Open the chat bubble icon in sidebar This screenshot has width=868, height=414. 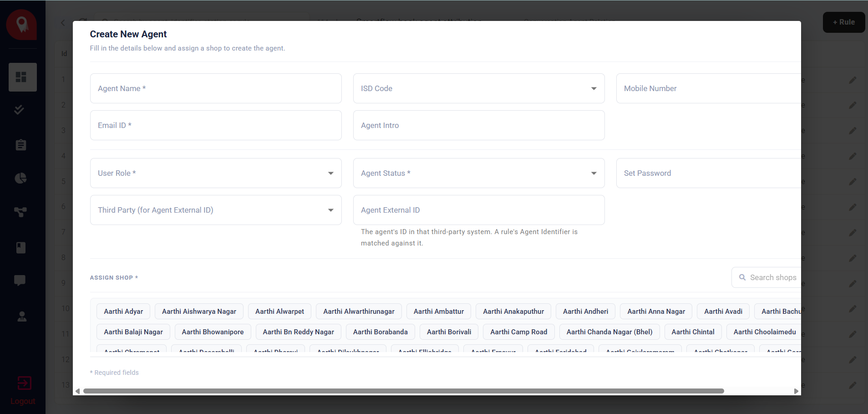(20, 281)
